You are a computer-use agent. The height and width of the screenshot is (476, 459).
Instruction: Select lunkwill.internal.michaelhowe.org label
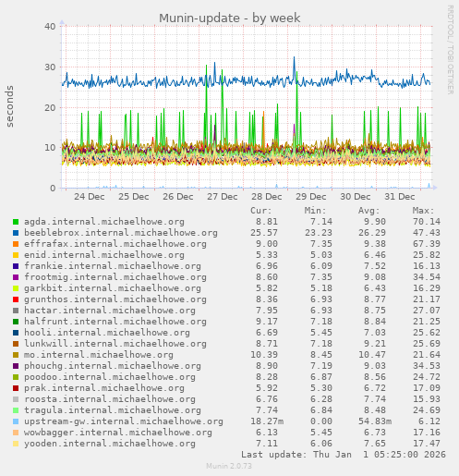click(x=115, y=344)
